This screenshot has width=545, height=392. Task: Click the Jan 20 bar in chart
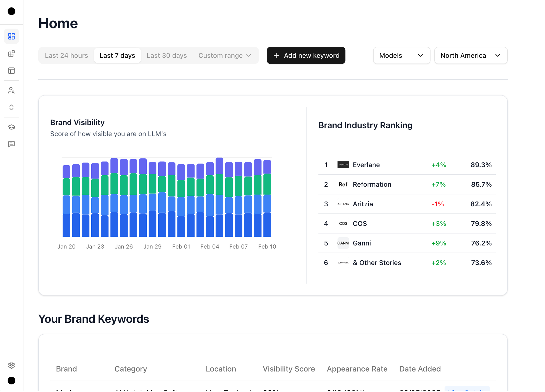pos(67,201)
